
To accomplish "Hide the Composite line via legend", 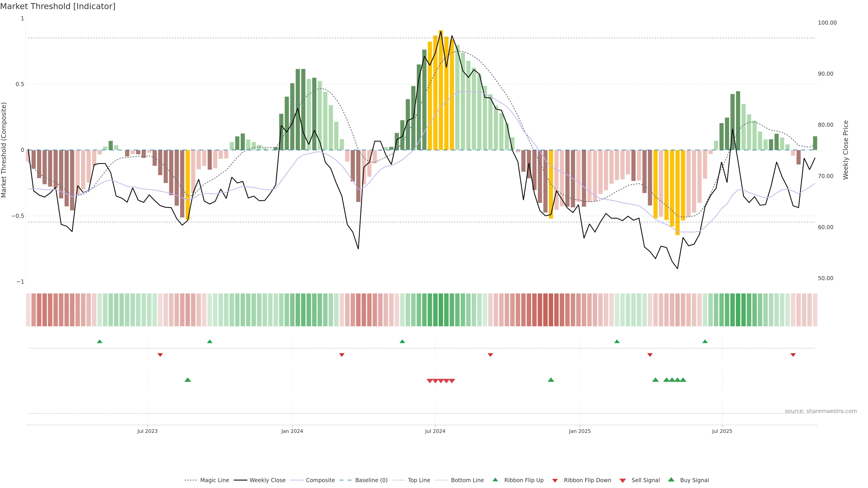I will [320, 480].
